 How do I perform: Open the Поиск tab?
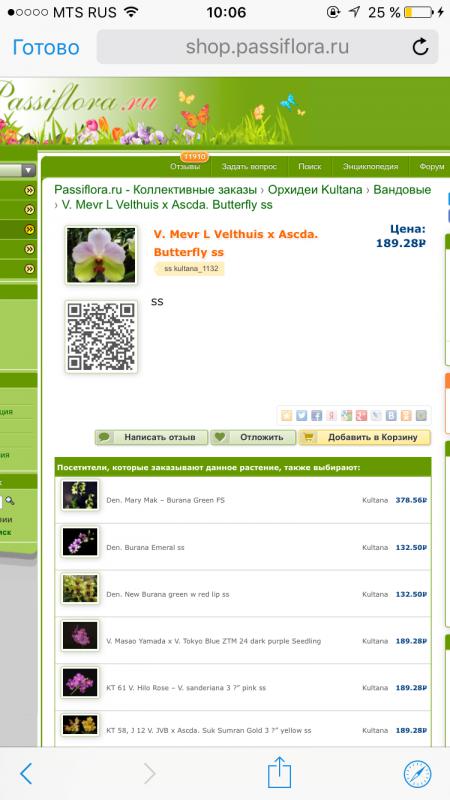point(310,167)
